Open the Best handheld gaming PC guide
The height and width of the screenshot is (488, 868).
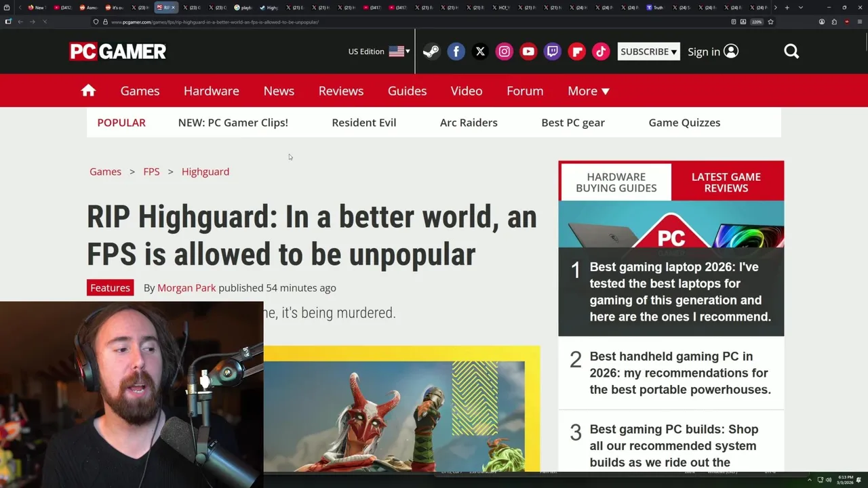[x=680, y=373]
